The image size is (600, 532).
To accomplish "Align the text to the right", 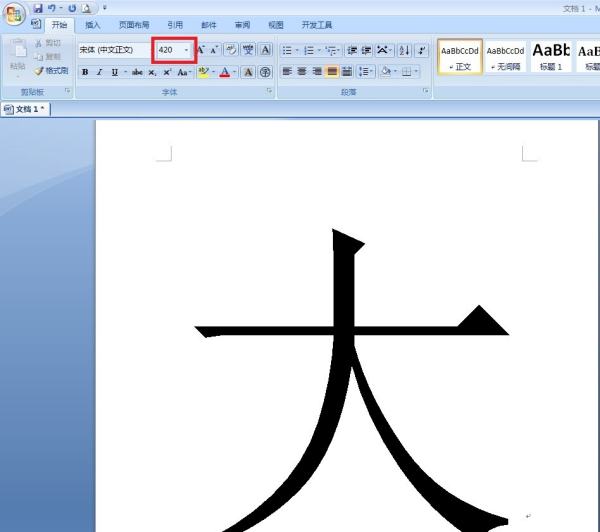I will [317, 72].
